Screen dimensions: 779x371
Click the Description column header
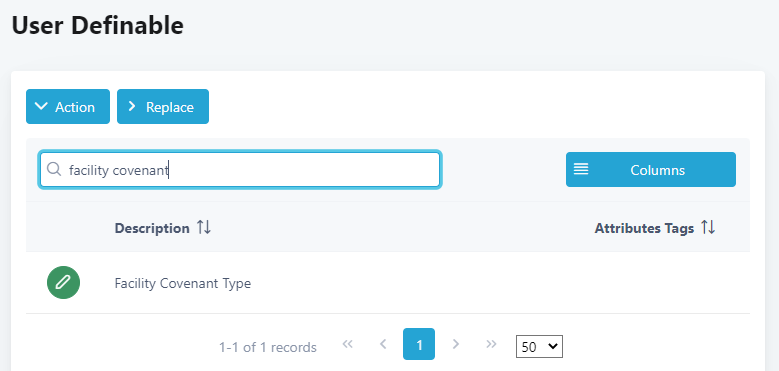pos(152,228)
